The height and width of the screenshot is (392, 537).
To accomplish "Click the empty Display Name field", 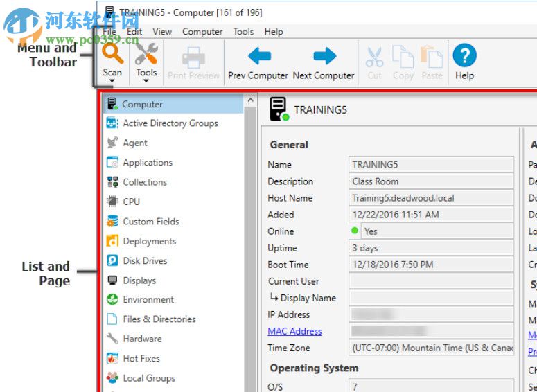I will tap(431, 298).
